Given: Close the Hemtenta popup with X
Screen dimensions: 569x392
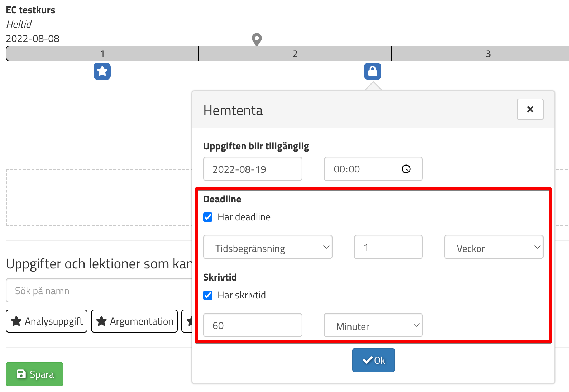Looking at the screenshot, I should 530,109.
